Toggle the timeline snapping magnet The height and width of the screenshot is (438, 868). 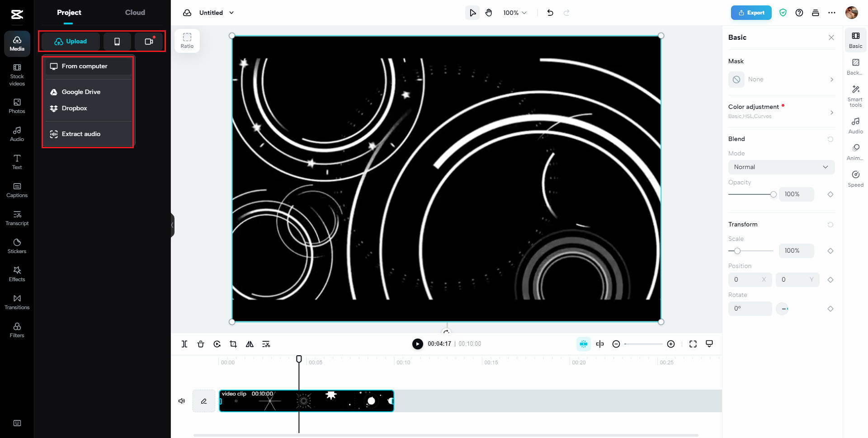(584, 344)
